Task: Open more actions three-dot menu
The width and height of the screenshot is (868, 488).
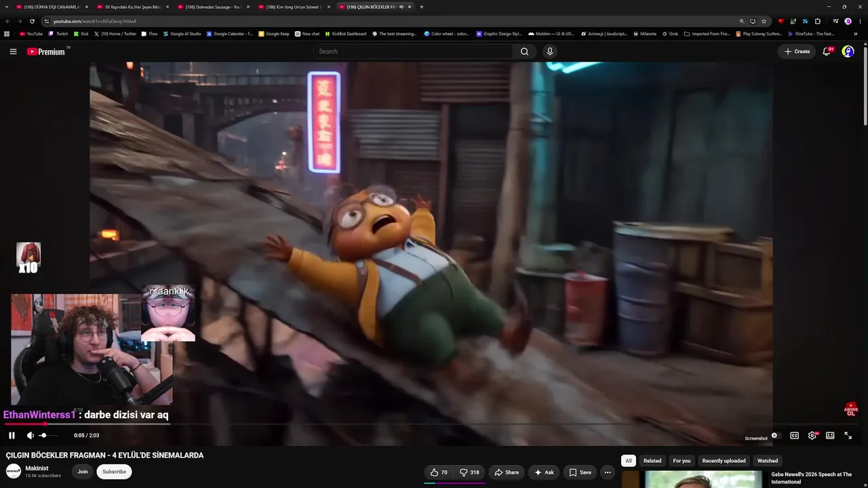Action: pyautogui.click(x=608, y=472)
